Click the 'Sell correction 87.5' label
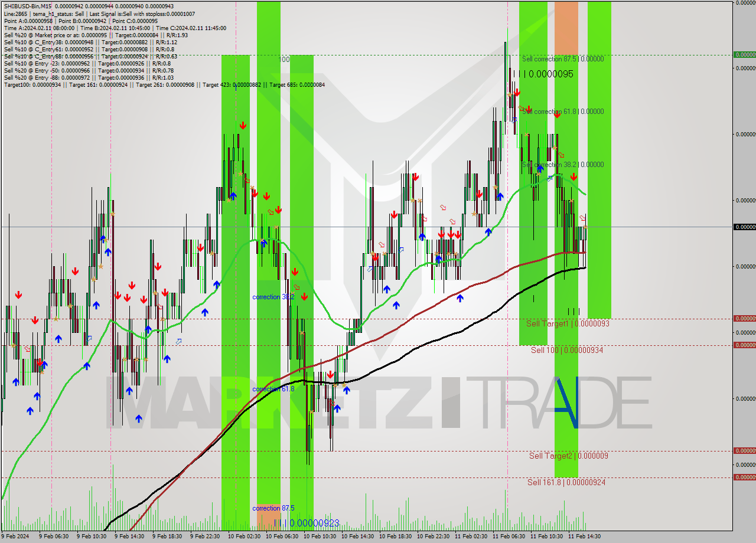Image resolution: width=756 pixels, height=543 pixels. 563,59
